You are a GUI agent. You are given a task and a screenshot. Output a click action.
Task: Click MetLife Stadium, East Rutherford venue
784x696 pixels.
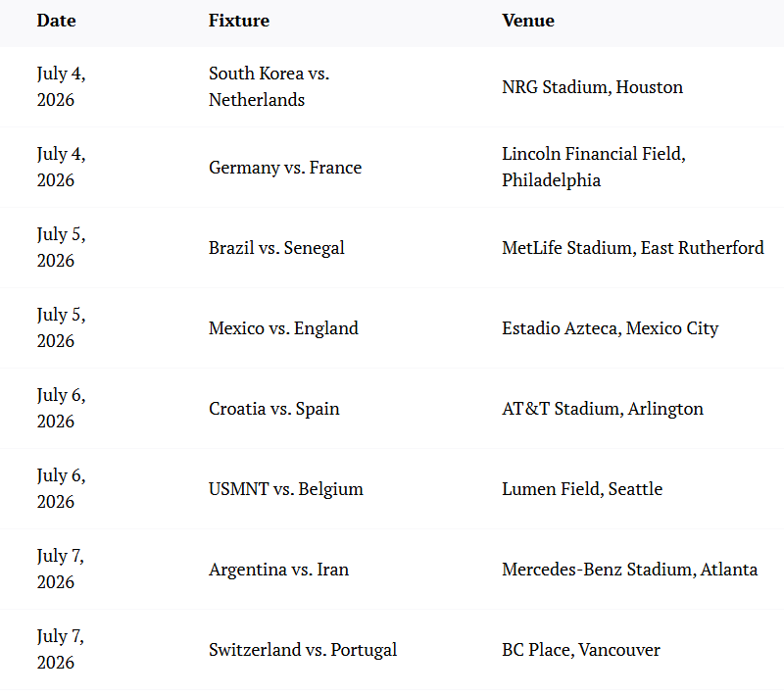click(x=632, y=248)
